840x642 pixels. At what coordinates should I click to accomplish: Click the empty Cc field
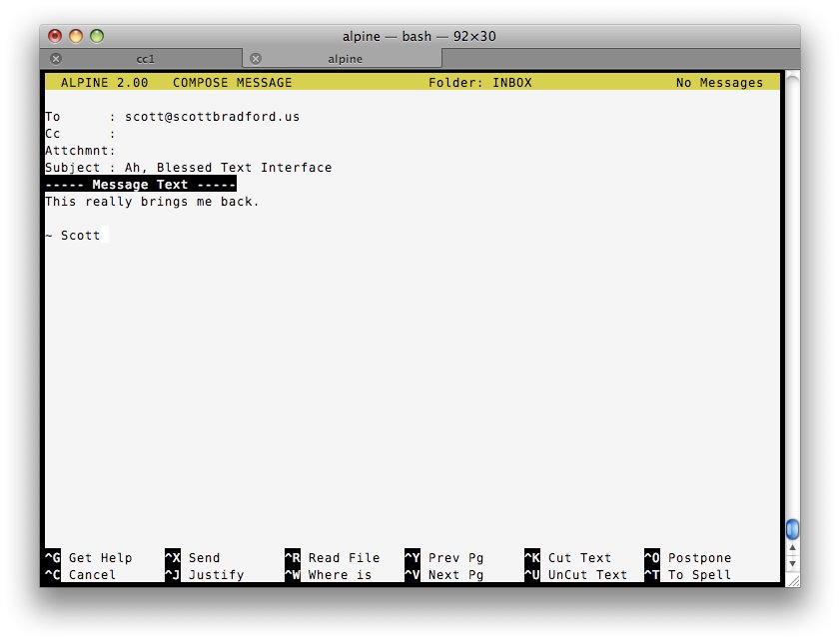click(200, 134)
